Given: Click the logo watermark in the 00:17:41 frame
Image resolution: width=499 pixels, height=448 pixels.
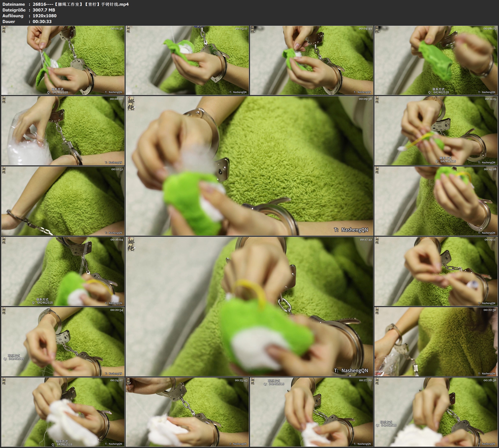Looking at the screenshot, I should click(x=131, y=244).
